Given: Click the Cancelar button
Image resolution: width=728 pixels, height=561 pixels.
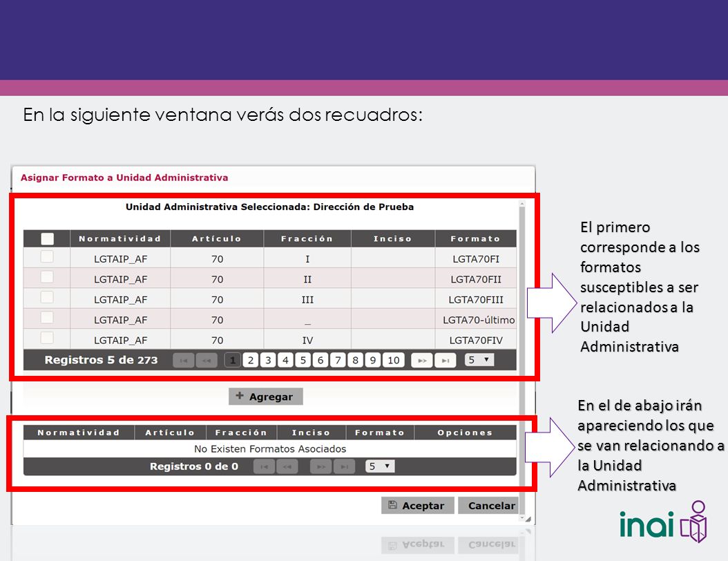Looking at the screenshot, I should click(x=488, y=506).
